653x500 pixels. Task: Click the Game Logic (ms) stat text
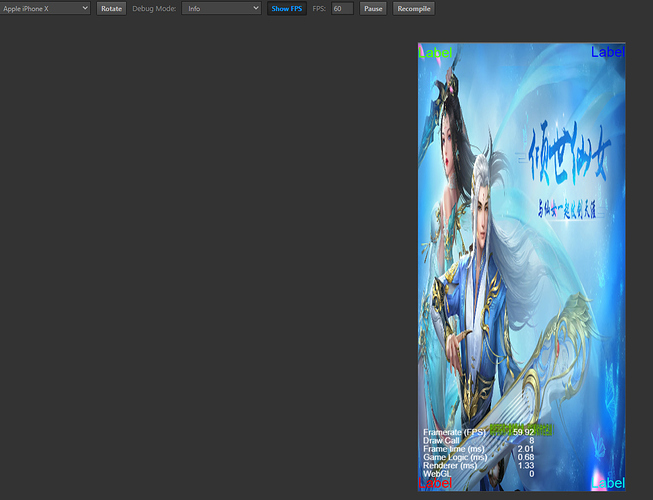coord(455,457)
